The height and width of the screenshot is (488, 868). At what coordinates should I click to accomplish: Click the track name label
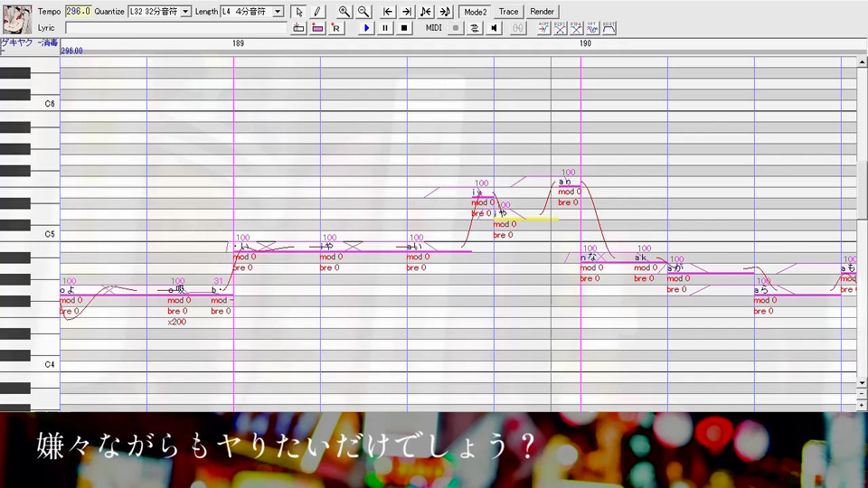tap(29, 42)
